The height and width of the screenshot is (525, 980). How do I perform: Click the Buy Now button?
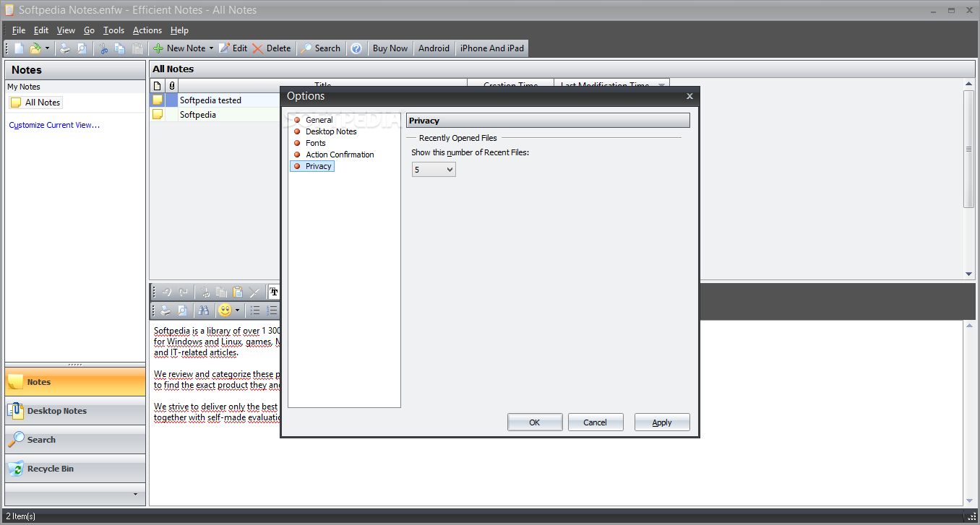point(390,48)
